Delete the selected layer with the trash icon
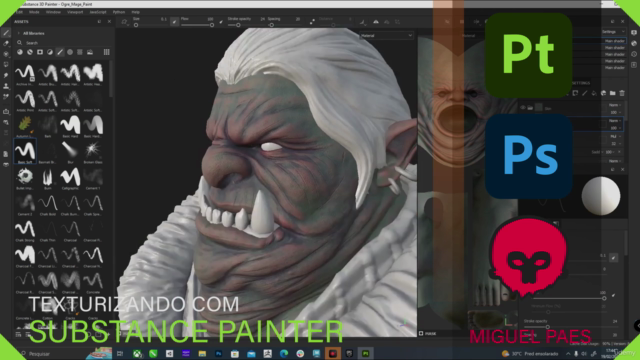 point(622,93)
